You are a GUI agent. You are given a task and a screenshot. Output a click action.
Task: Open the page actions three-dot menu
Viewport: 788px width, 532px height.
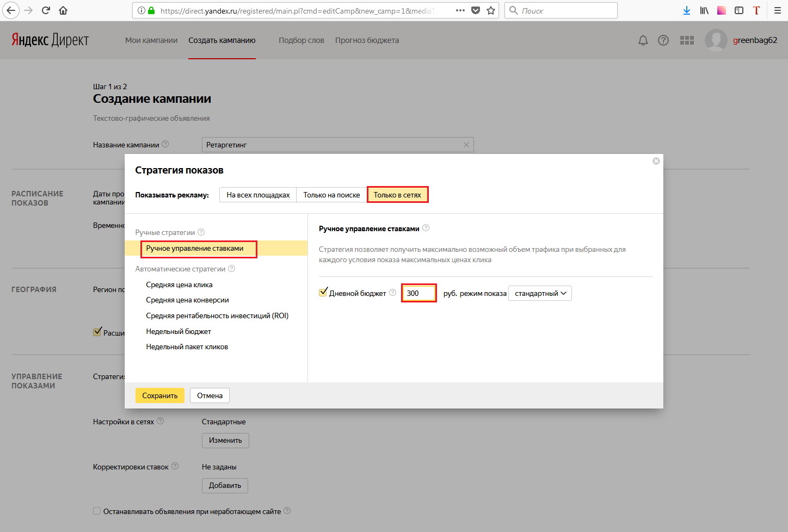pos(460,10)
